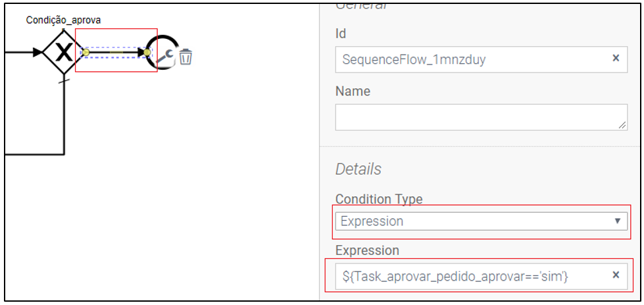Click the Condition Type dropdown arrow
Image resolution: width=644 pixels, height=305 pixels.
[617, 221]
